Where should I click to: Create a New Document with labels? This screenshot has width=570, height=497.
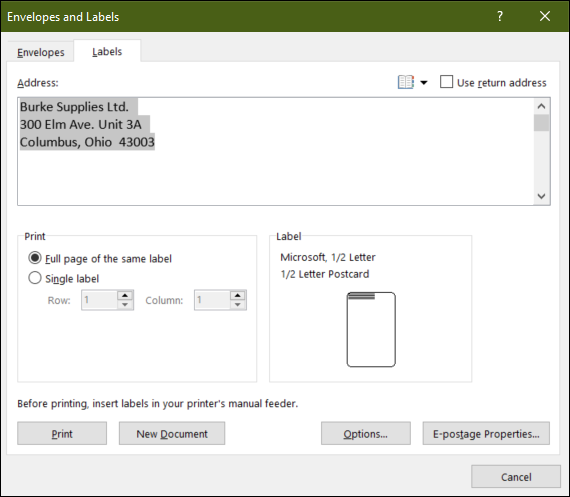172,433
